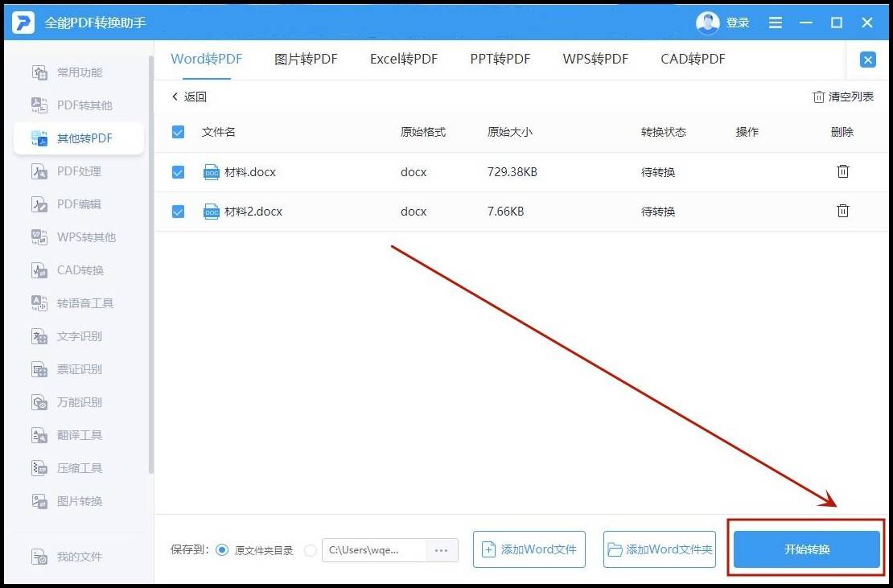The image size is (893, 588).
Task: Click the user avatar login icon
Action: point(708,23)
